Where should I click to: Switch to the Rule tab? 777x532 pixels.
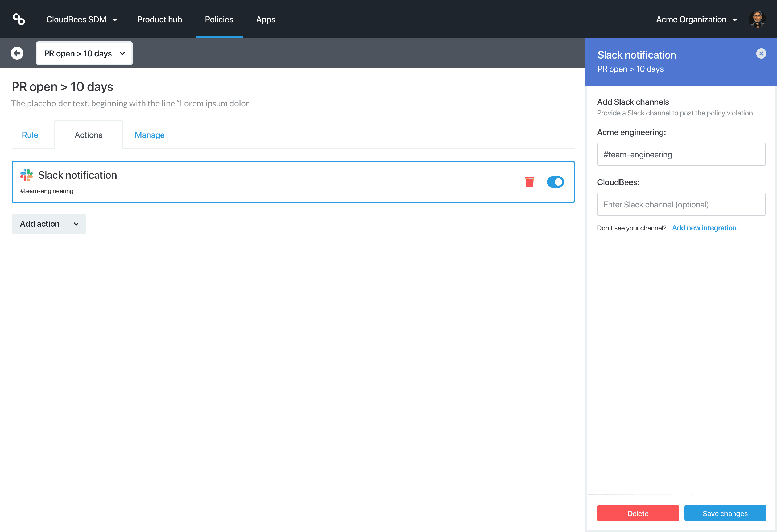pos(30,135)
